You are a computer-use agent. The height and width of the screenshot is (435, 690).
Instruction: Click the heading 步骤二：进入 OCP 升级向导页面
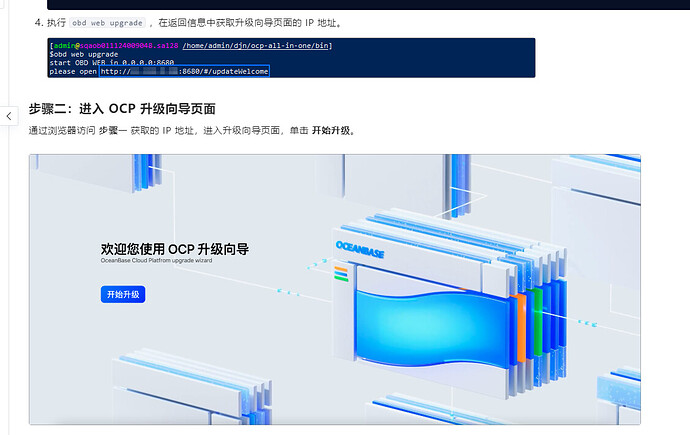(122, 109)
